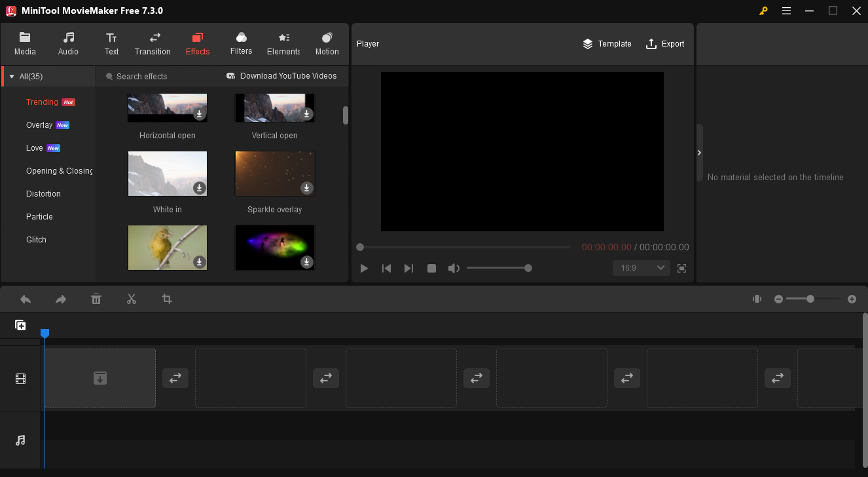Go to the previous frame

(387, 268)
